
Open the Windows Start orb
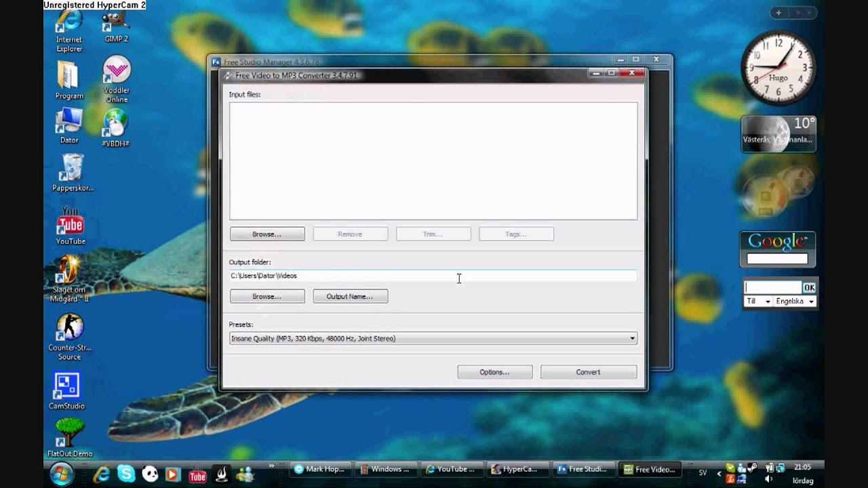(x=60, y=474)
